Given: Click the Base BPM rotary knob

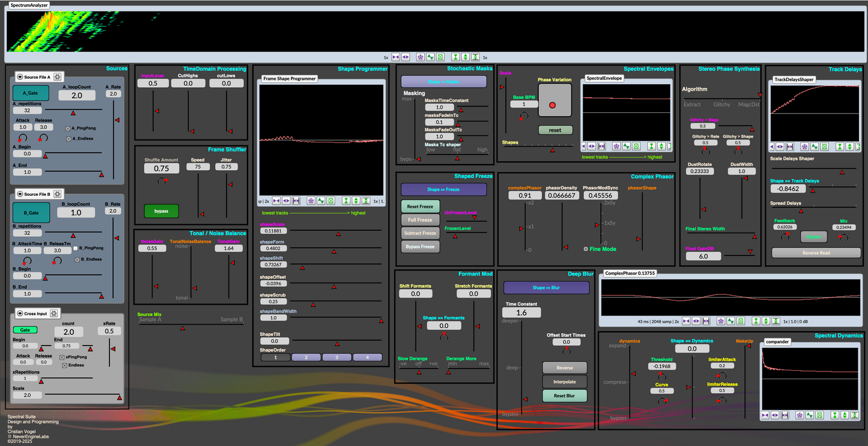Looking at the screenshot, I should coord(524,115).
